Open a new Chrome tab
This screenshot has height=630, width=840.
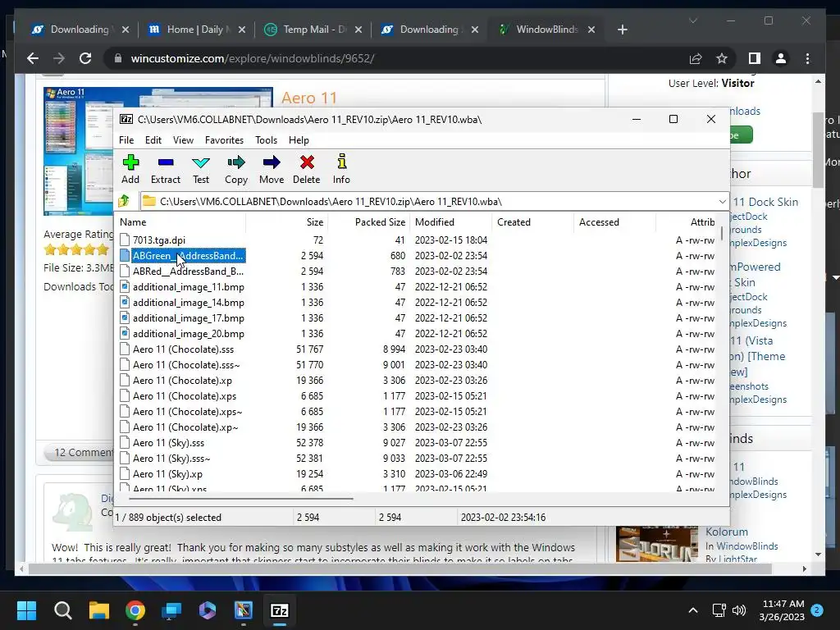coord(622,30)
